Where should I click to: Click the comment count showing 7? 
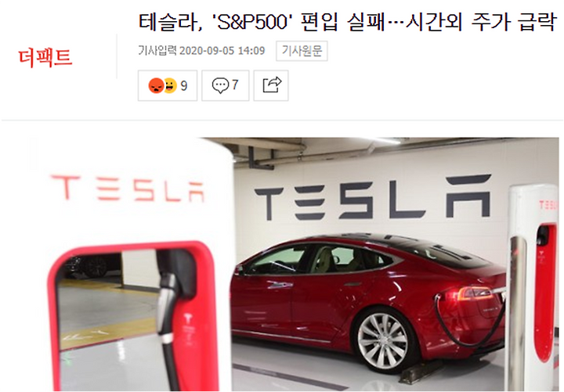235,85
